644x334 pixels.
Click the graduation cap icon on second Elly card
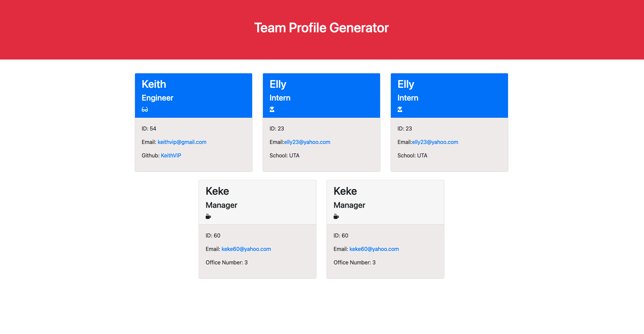click(x=400, y=109)
